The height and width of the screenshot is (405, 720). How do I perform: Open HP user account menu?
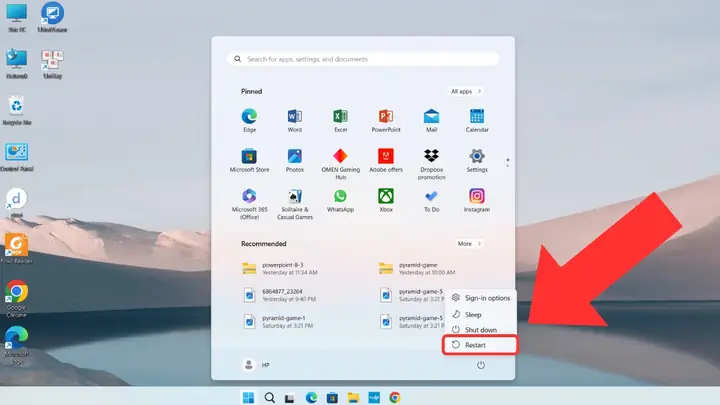pos(256,365)
